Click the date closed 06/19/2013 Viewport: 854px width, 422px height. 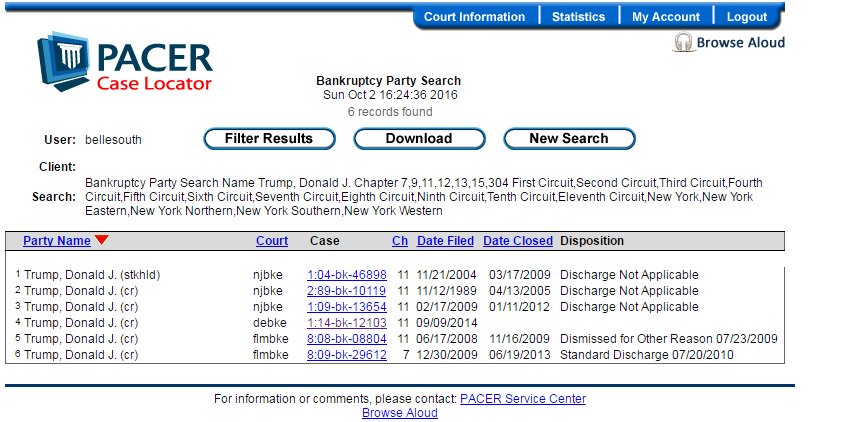[520, 355]
